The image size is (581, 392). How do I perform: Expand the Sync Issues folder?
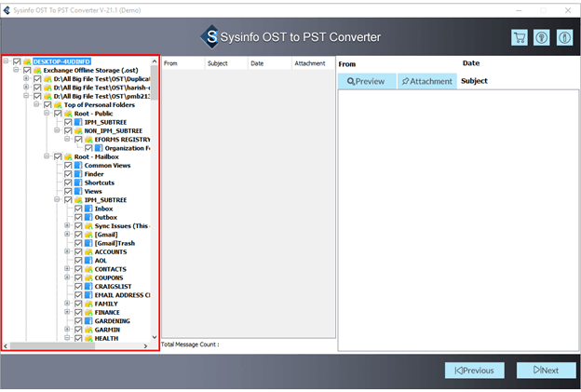(x=67, y=225)
